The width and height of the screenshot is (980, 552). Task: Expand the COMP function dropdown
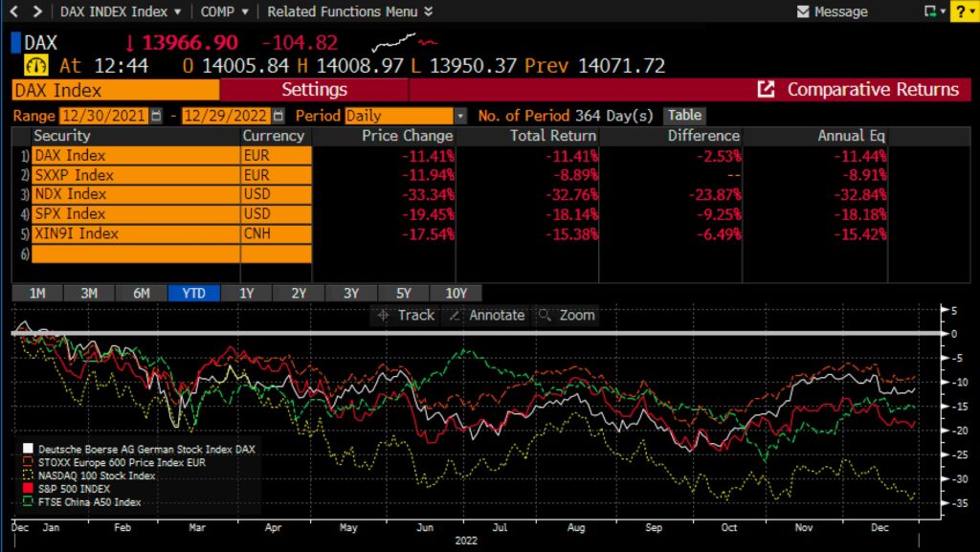[x=245, y=11]
